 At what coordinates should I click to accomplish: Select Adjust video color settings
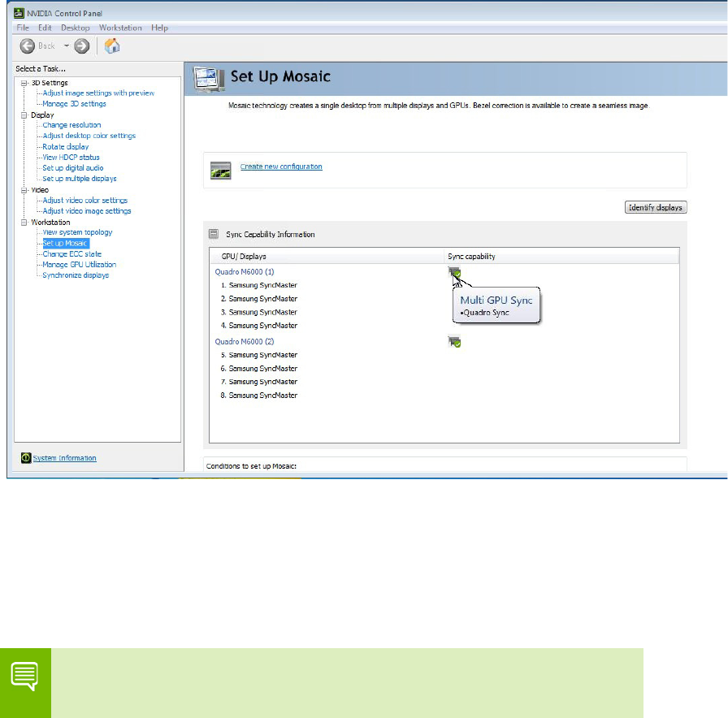point(85,201)
